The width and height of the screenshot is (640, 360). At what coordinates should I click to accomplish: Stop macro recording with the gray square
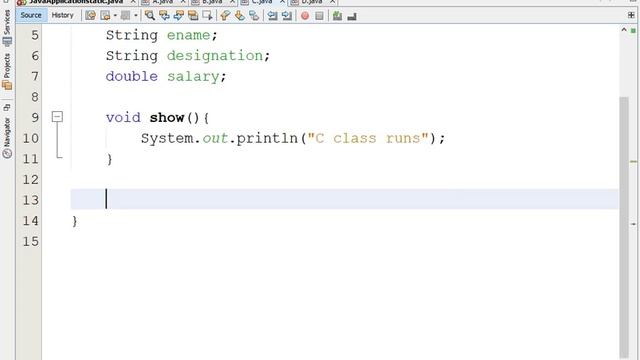coord(319,16)
